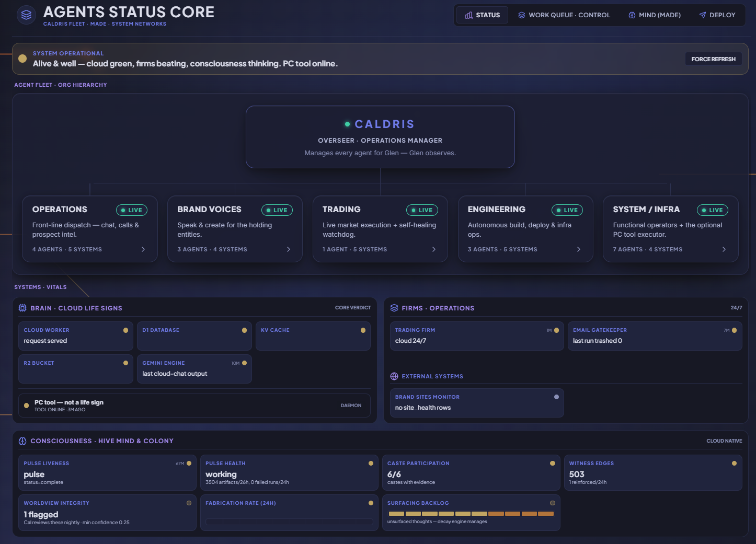Open the Gemini Engine tile

pyautogui.click(x=194, y=369)
